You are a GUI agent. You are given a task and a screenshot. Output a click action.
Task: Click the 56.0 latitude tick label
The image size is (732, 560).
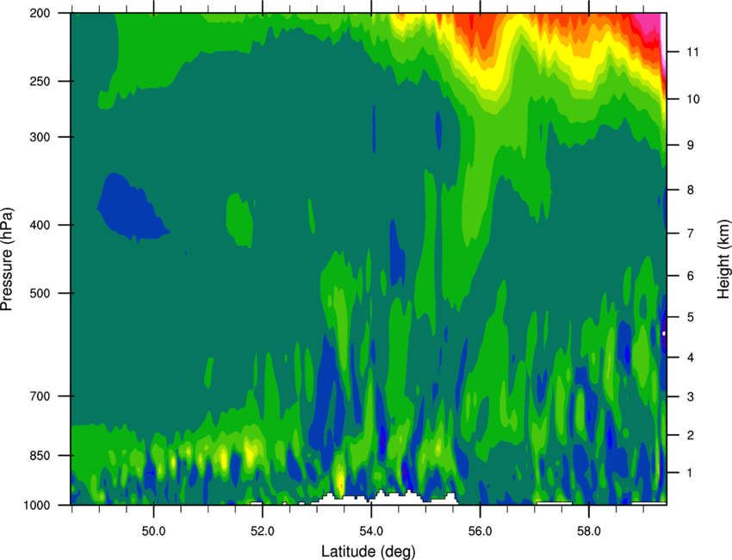[480, 532]
